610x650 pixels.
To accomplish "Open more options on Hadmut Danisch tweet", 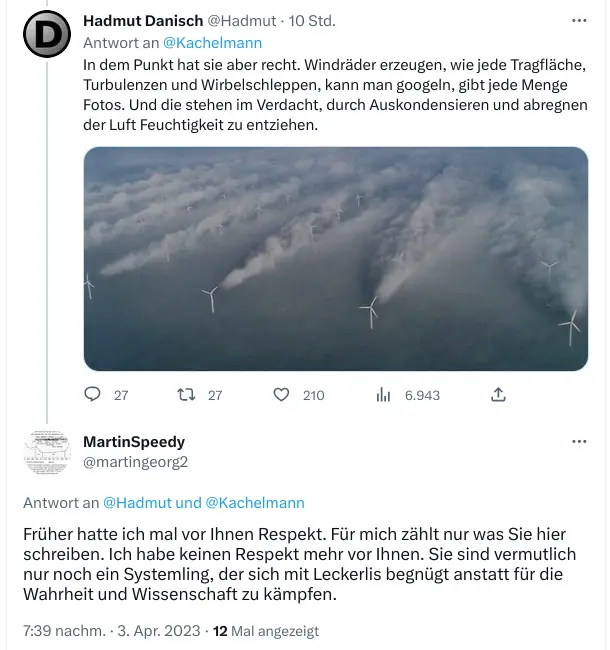I will click(x=579, y=20).
